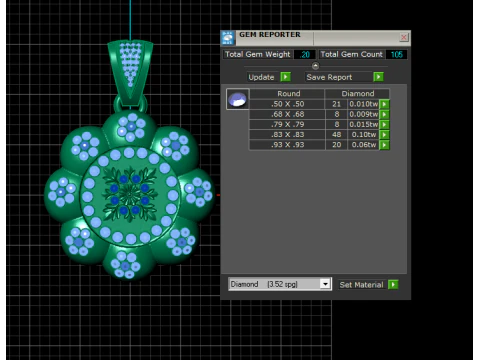This screenshot has width=480, height=360.
Task: Select the .50 X .50 size cell
Action: point(287,104)
